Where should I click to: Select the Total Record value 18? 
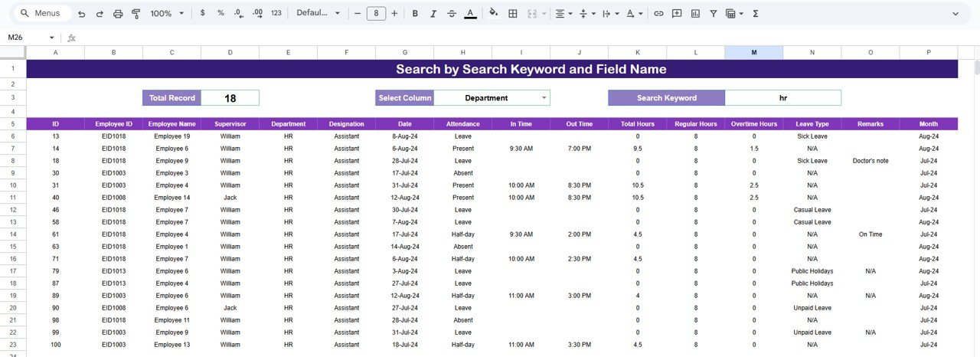230,98
